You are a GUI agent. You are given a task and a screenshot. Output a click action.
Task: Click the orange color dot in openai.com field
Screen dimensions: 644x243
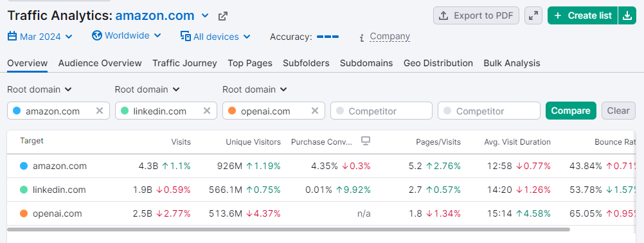point(232,111)
